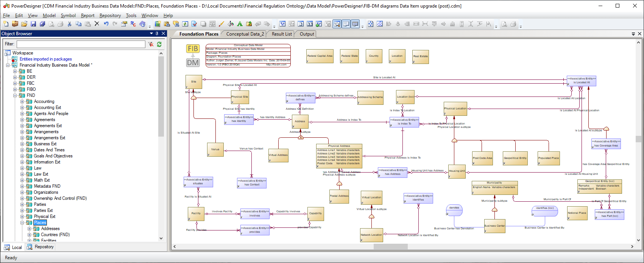Click the align left toolbar icon

[389, 24]
